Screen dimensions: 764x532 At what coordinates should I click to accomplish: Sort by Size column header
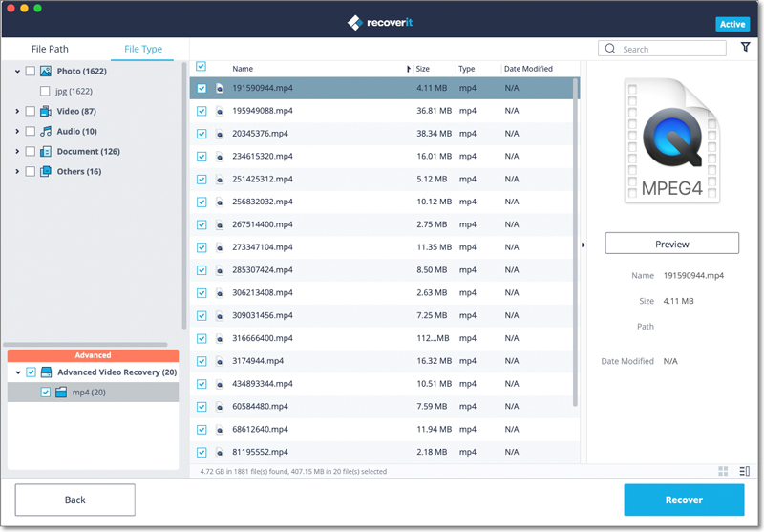(x=423, y=69)
